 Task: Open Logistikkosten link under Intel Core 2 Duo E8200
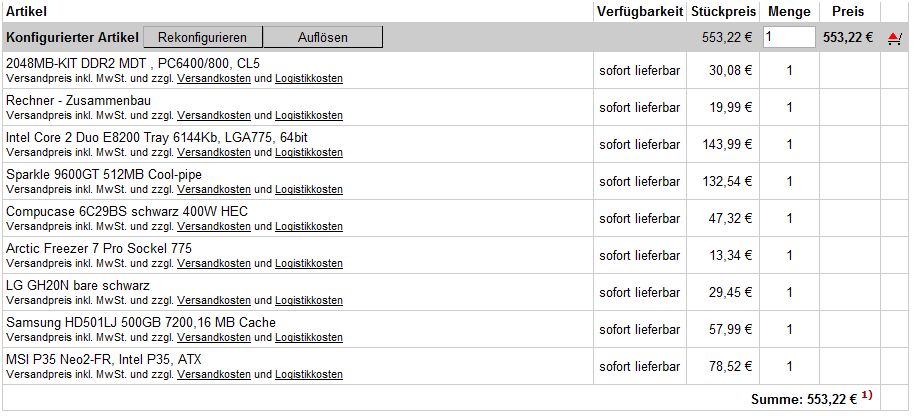click(x=309, y=152)
